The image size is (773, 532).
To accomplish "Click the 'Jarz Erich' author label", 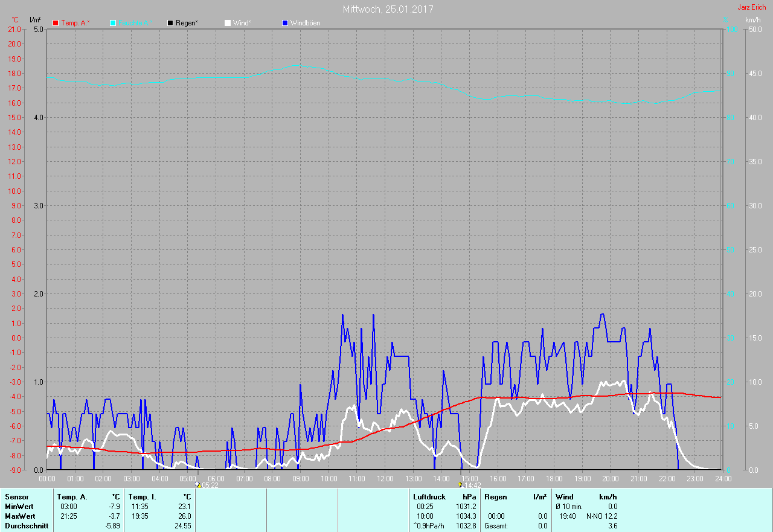I will [x=752, y=7].
